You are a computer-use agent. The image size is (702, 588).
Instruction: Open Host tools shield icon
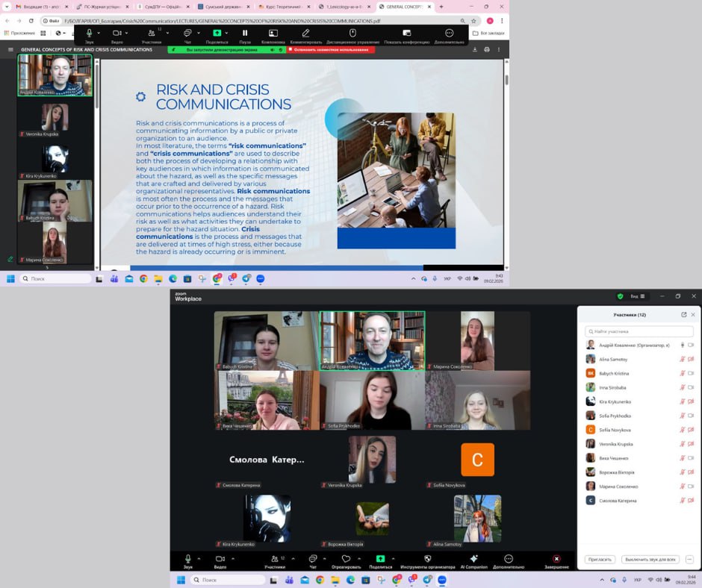tap(428, 559)
